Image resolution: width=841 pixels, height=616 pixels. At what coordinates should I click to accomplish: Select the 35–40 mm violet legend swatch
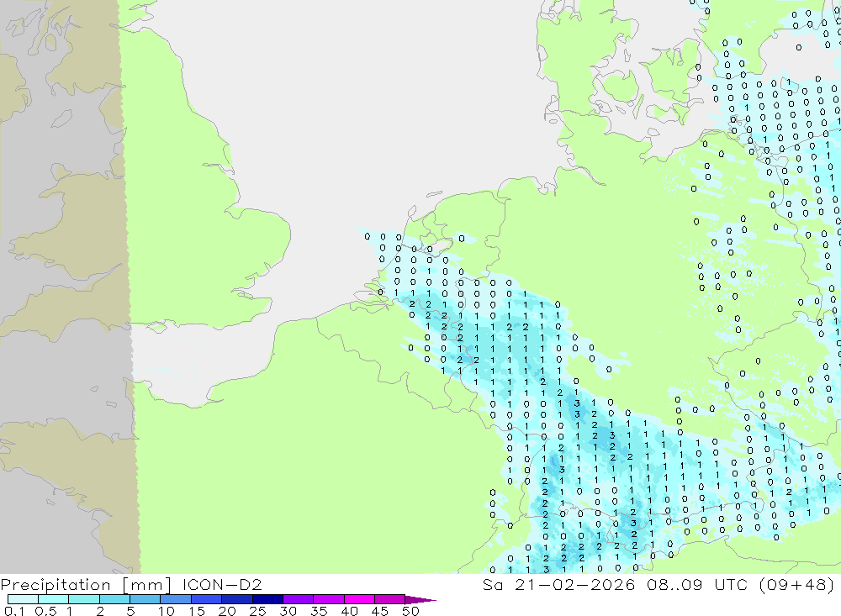pos(329,599)
